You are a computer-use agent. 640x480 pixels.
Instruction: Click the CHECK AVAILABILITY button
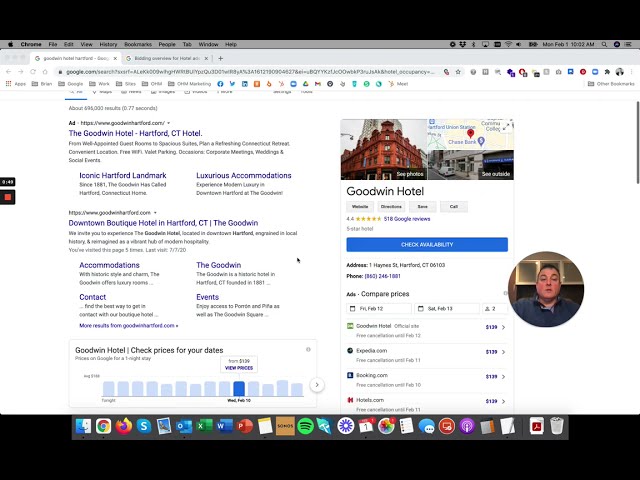point(427,244)
